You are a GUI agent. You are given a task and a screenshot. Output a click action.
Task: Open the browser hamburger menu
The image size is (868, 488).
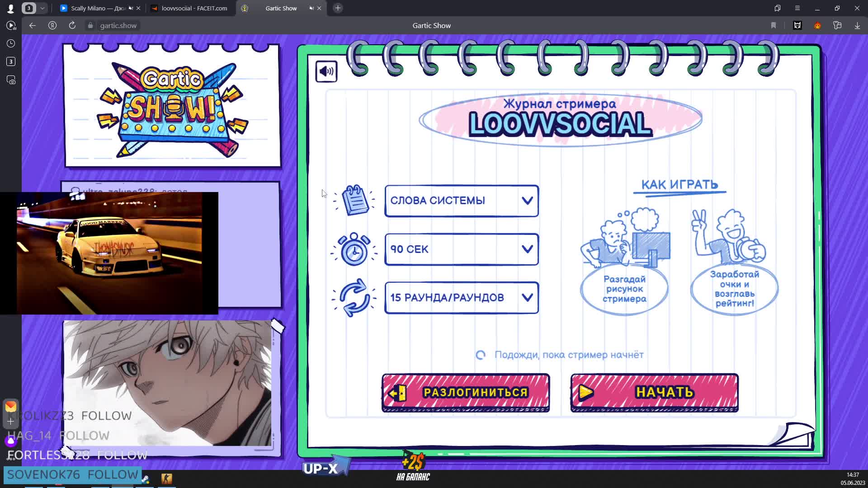tap(797, 8)
